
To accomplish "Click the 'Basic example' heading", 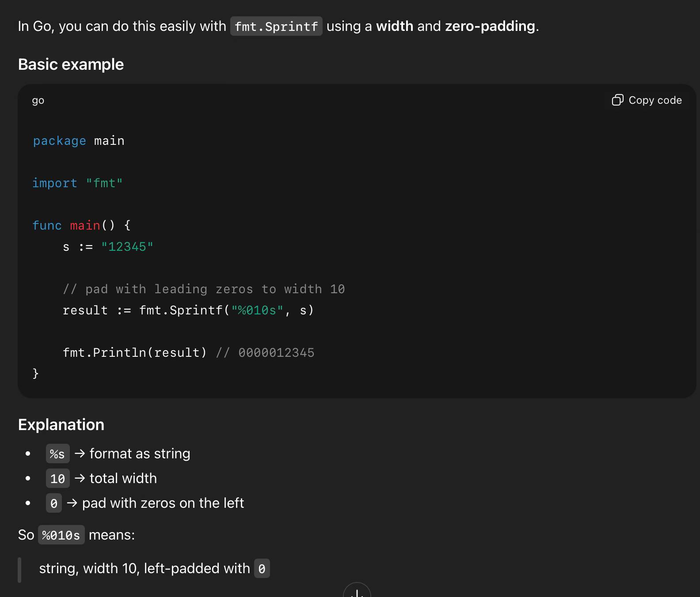I will click(71, 64).
